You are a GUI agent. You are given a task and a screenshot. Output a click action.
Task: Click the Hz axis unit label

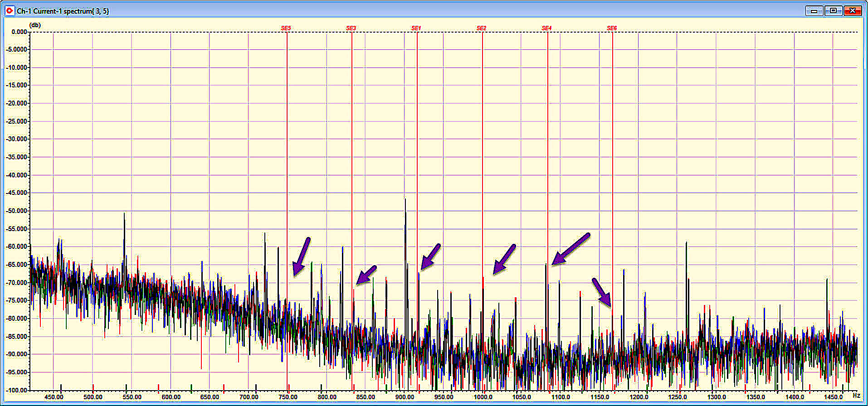[x=856, y=396]
